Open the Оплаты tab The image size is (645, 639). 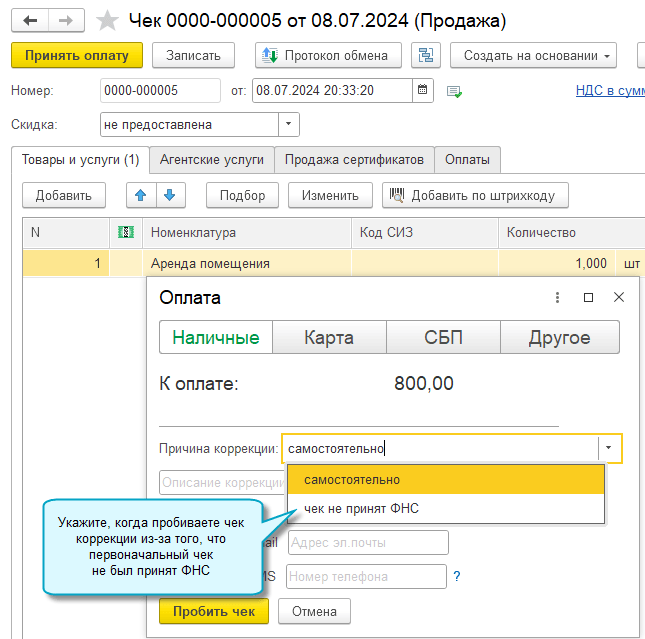[467, 159]
